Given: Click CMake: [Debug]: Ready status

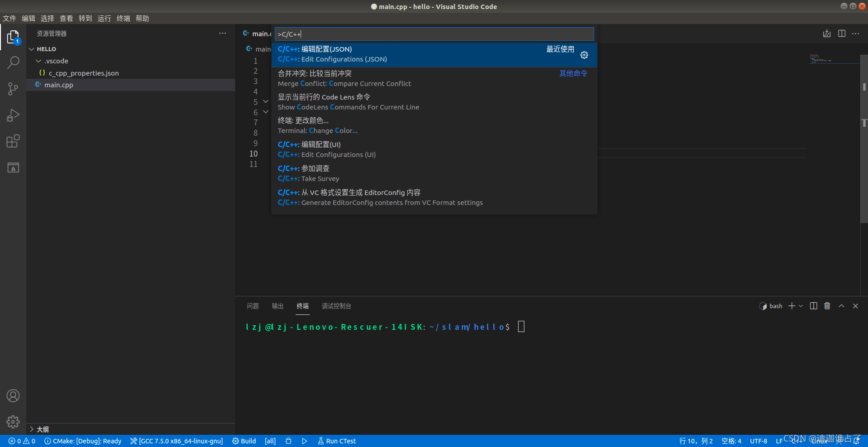Looking at the screenshot, I should point(83,441).
